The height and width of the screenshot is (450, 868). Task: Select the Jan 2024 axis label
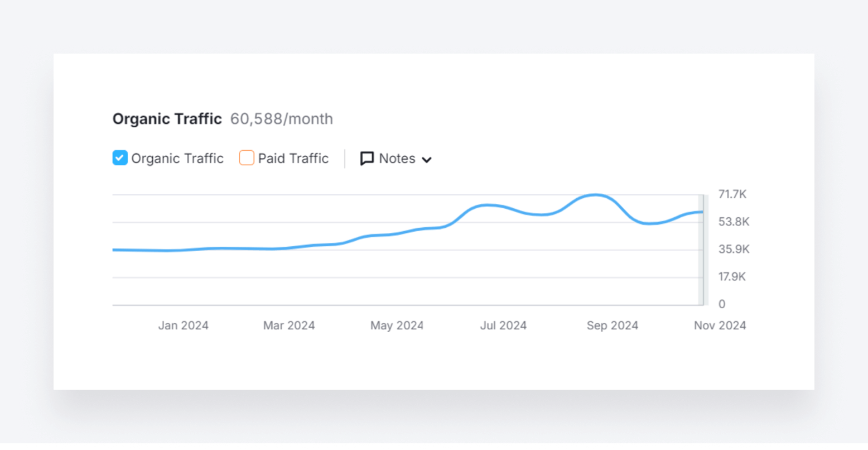183,325
